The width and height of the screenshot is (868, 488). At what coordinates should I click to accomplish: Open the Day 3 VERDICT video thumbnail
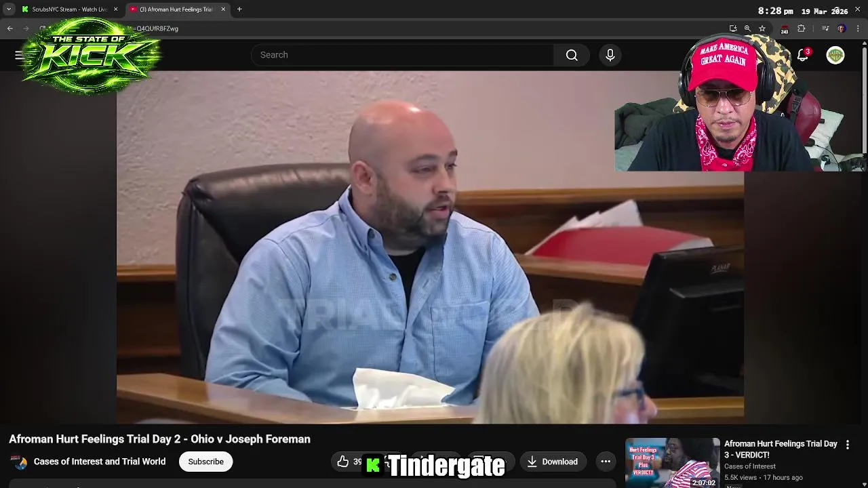tap(672, 463)
